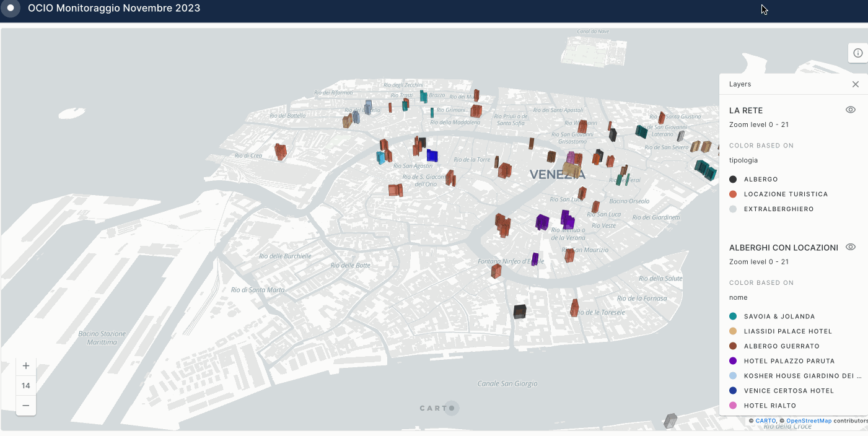Click the Rio della Salute label

pos(659,278)
